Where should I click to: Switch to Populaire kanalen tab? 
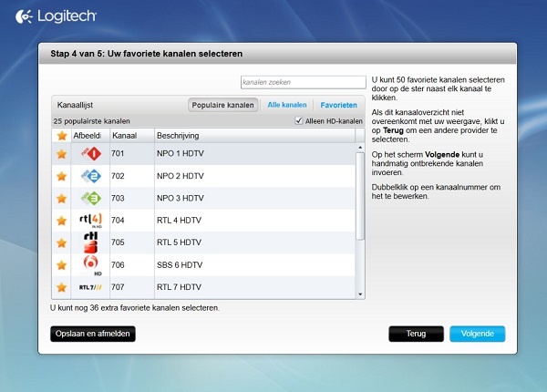(x=223, y=105)
